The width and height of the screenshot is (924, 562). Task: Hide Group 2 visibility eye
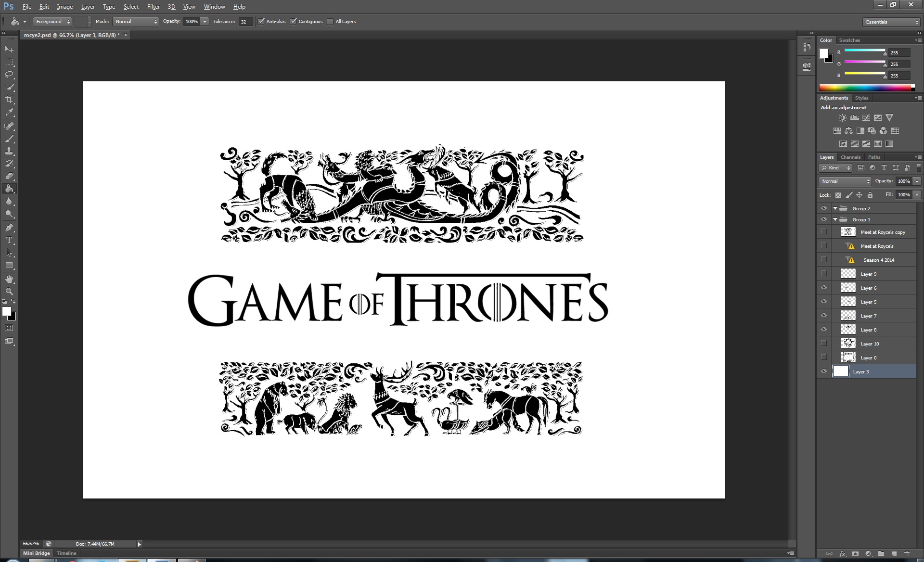click(824, 208)
